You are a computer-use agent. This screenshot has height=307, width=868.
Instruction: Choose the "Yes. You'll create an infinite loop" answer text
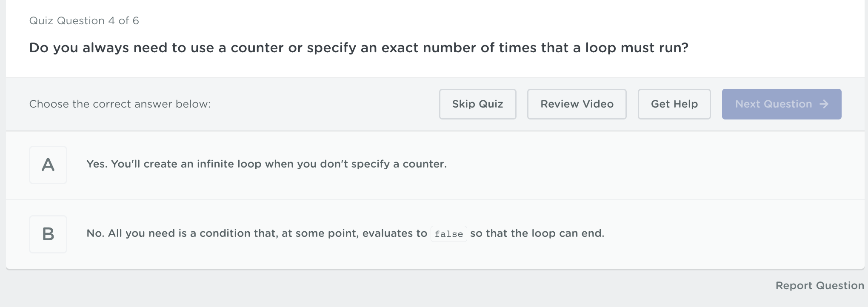point(266,164)
